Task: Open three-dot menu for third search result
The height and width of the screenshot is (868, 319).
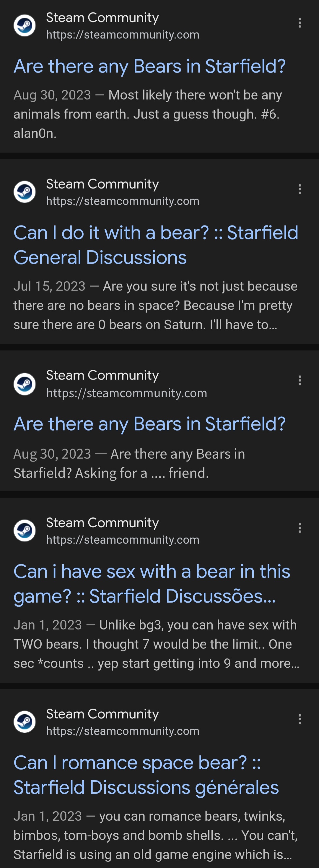Action: coord(300,380)
